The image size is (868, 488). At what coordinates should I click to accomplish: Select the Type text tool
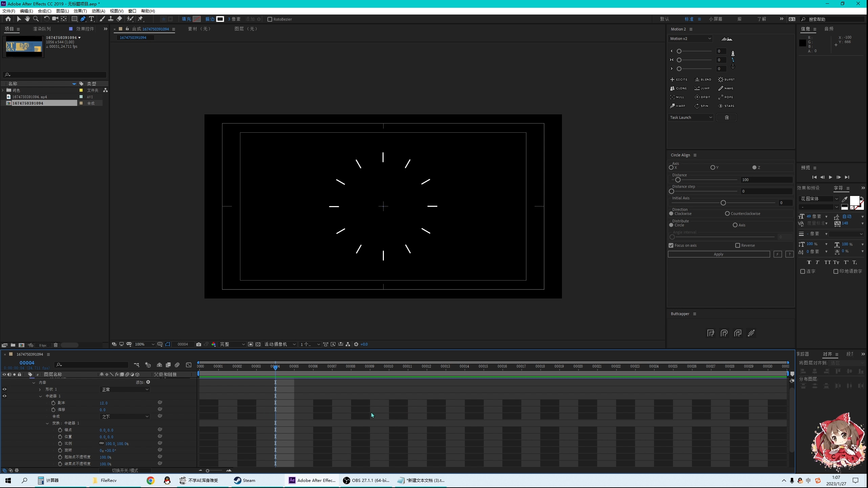91,19
